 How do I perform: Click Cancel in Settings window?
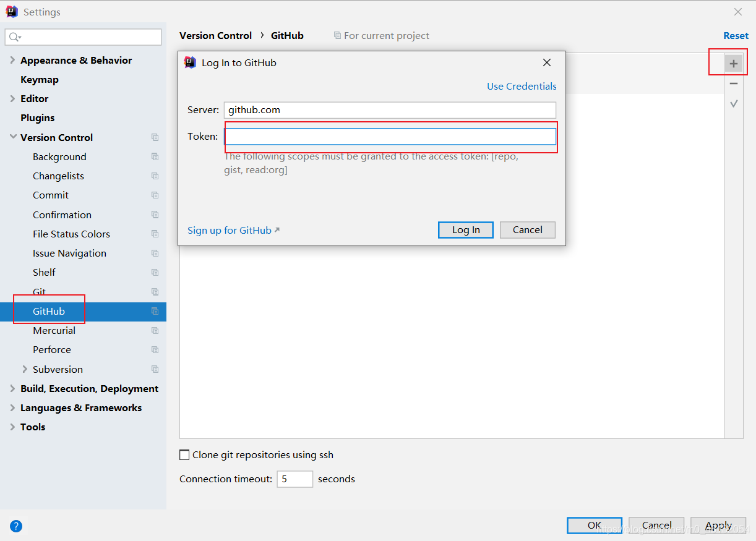tap(656, 526)
